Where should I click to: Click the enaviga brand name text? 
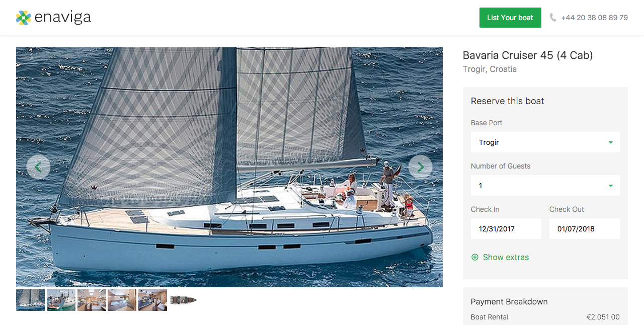(x=63, y=18)
